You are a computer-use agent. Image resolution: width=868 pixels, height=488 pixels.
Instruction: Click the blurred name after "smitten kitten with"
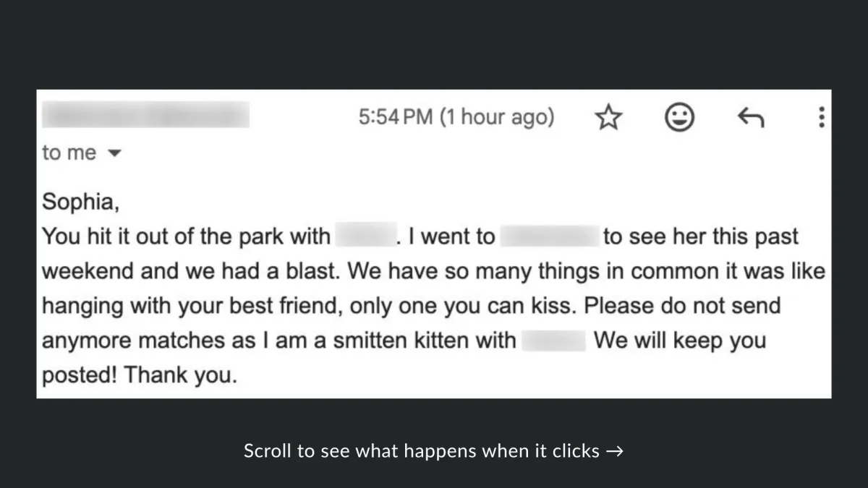pos(553,341)
